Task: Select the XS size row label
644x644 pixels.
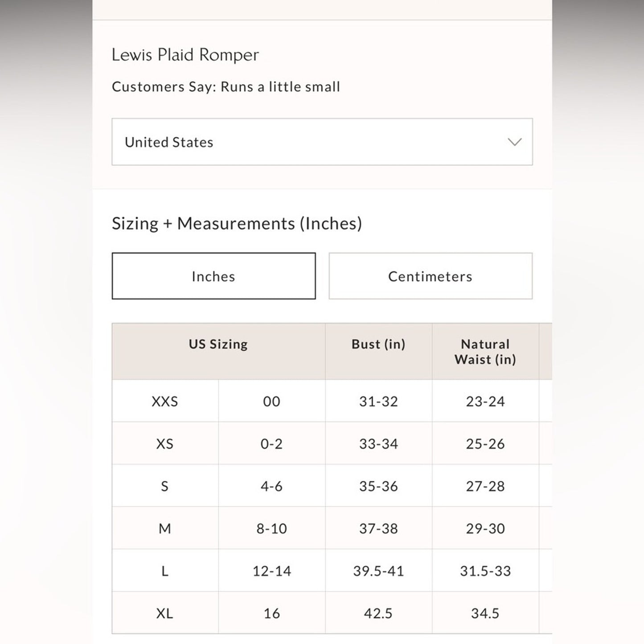Action: tap(164, 444)
